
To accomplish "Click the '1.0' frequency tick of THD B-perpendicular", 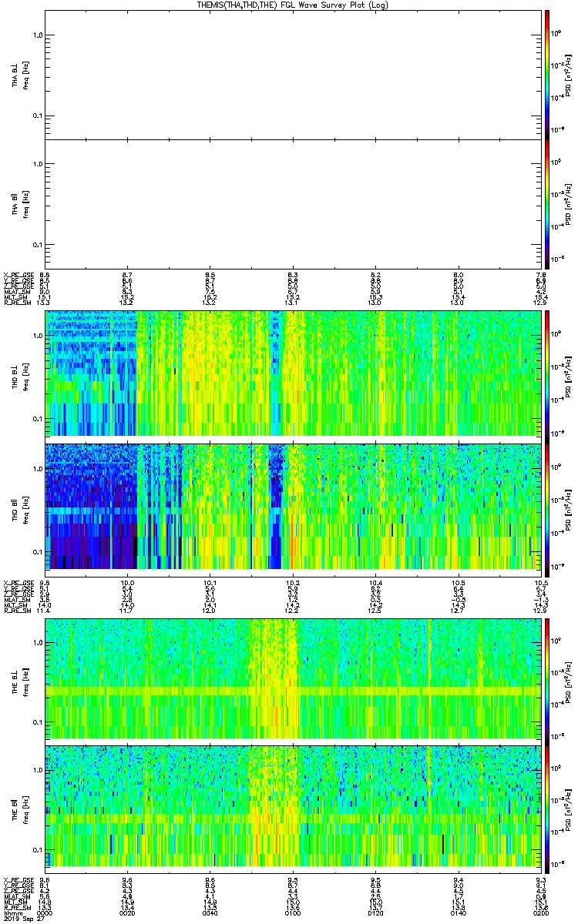I will [36, 336].
